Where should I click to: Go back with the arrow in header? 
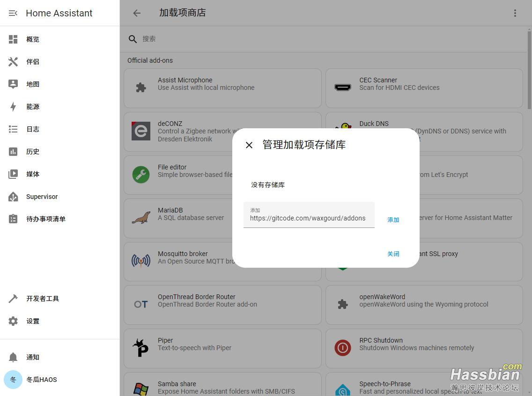click(137, 13)
